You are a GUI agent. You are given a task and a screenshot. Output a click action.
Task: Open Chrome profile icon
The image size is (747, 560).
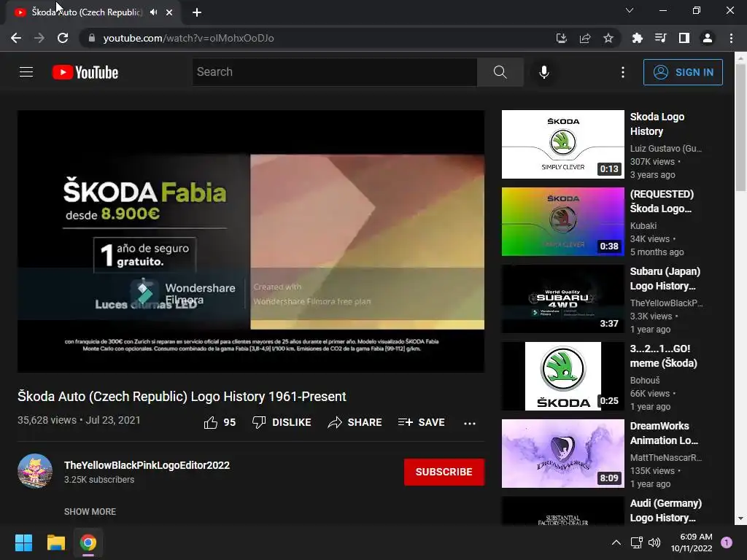707,38
